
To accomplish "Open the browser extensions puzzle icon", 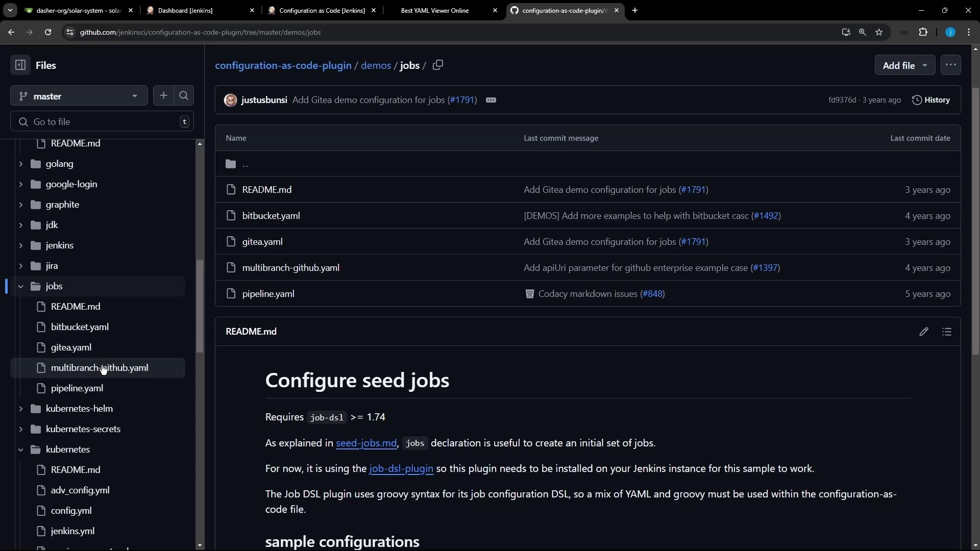I will point(923,32).
